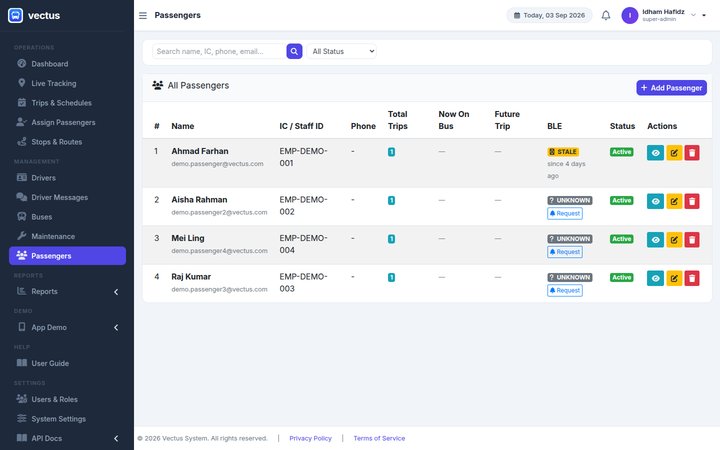Click the Active status badge for Raj Kumar
The width and height of the screenshot is (720, 450).
coord(622,277)
